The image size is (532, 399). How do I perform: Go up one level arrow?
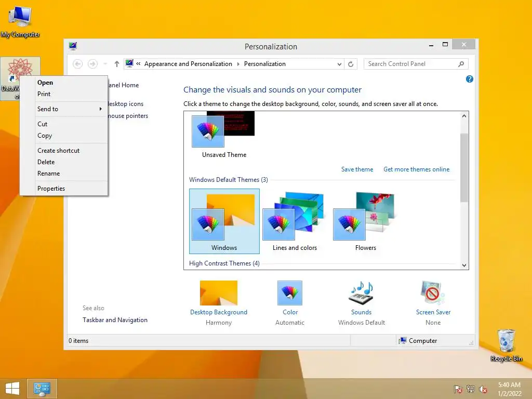click(x=117, y=64)
